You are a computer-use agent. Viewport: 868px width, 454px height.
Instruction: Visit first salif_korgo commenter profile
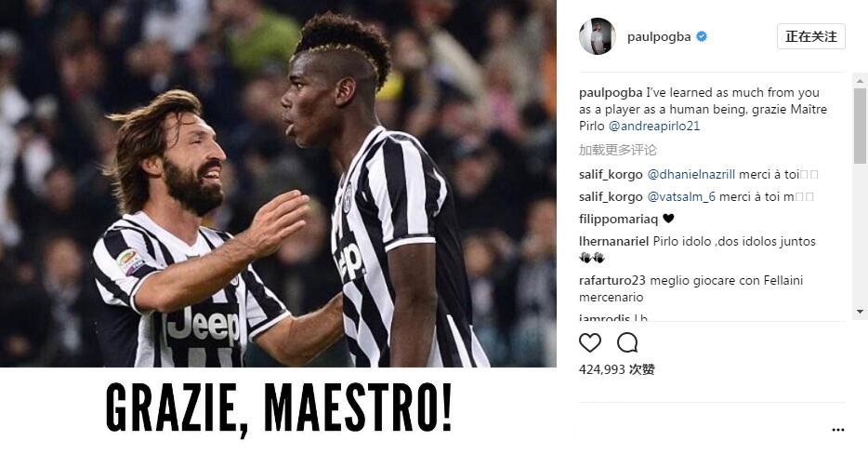pyautogui.click(x=611, y=174)
